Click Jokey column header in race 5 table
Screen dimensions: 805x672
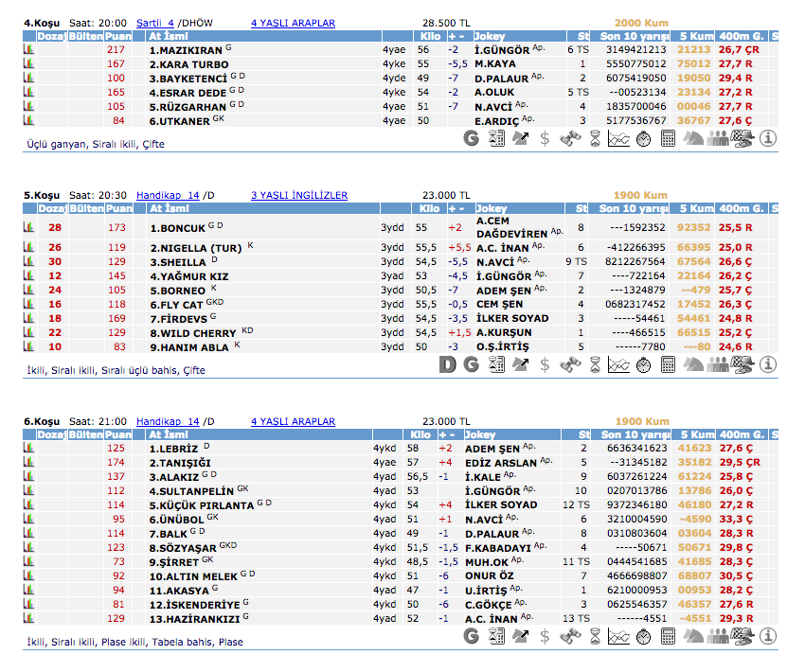tap(492, 208)
